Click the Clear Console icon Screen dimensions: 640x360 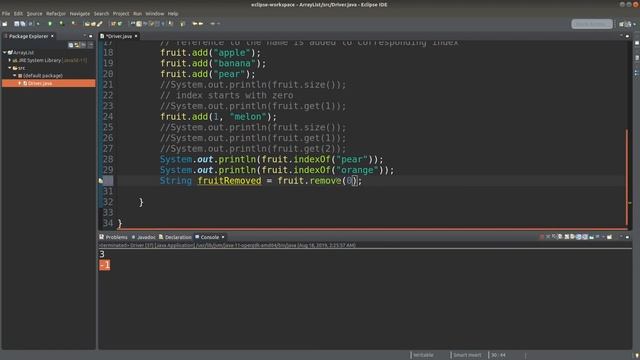[560, 237]
